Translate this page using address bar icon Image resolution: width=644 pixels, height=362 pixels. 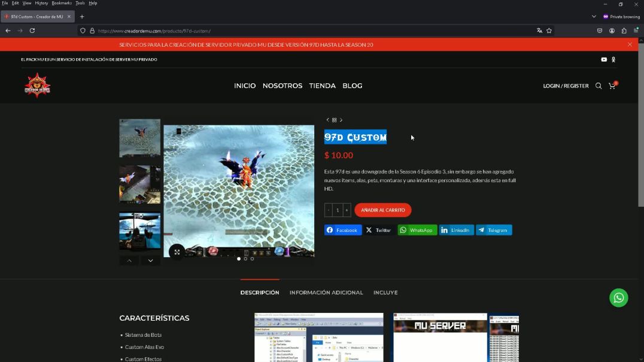point(539,31)
